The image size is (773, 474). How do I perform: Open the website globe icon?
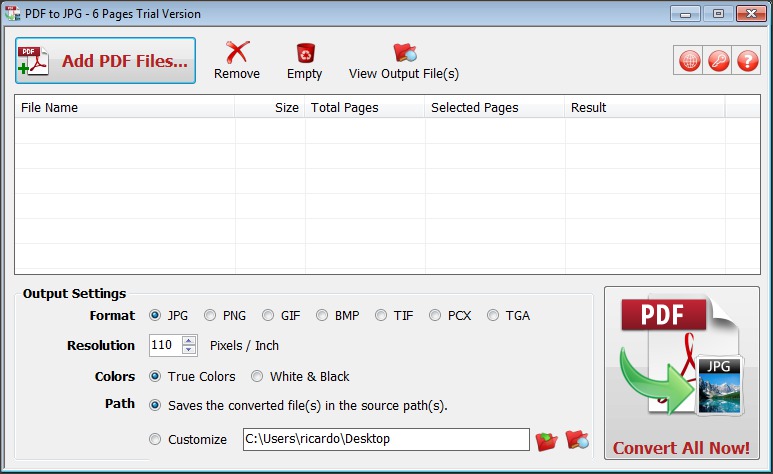[x=689, y=61]
